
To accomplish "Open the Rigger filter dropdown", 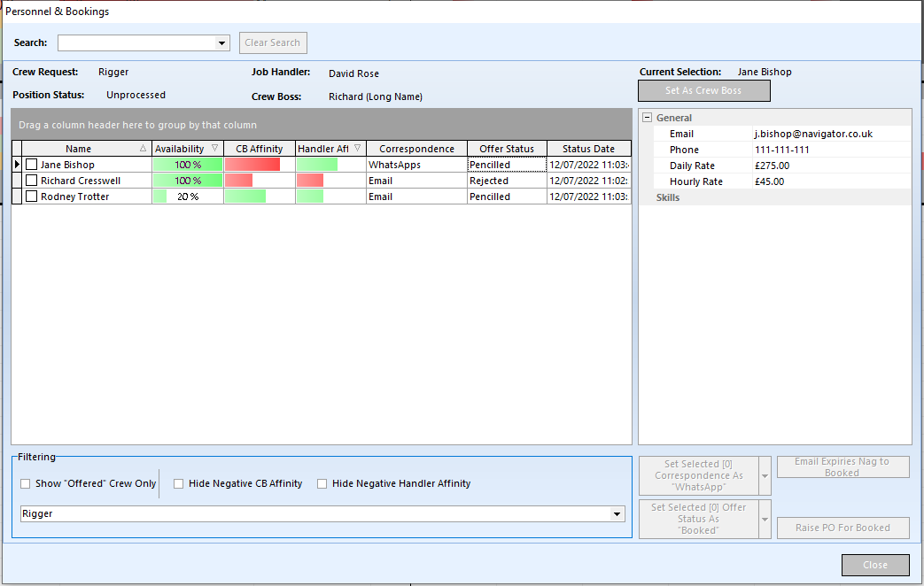I will 617,514.
